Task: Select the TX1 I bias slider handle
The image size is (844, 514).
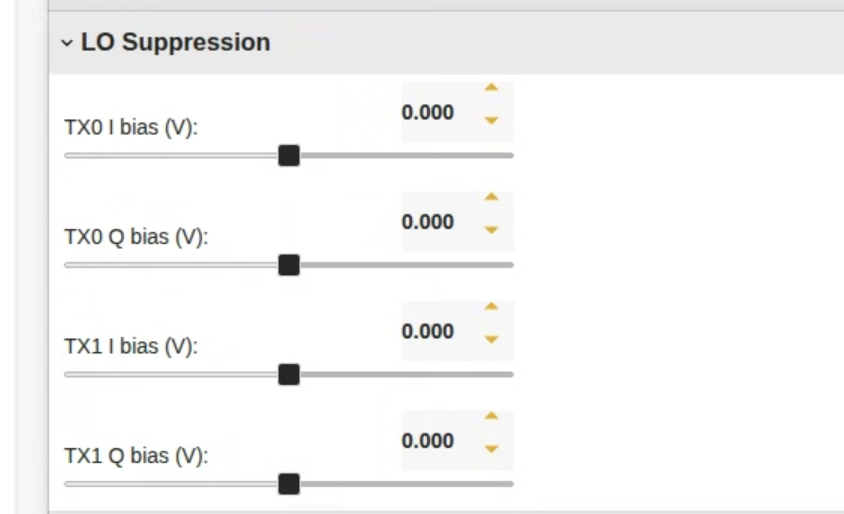Action: pos(289,374)
